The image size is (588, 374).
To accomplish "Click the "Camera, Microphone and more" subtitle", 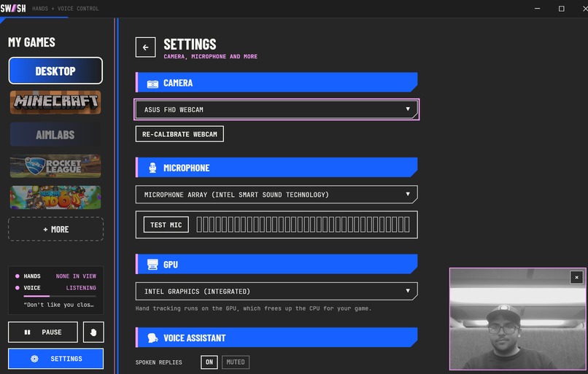I will point(210,57).
